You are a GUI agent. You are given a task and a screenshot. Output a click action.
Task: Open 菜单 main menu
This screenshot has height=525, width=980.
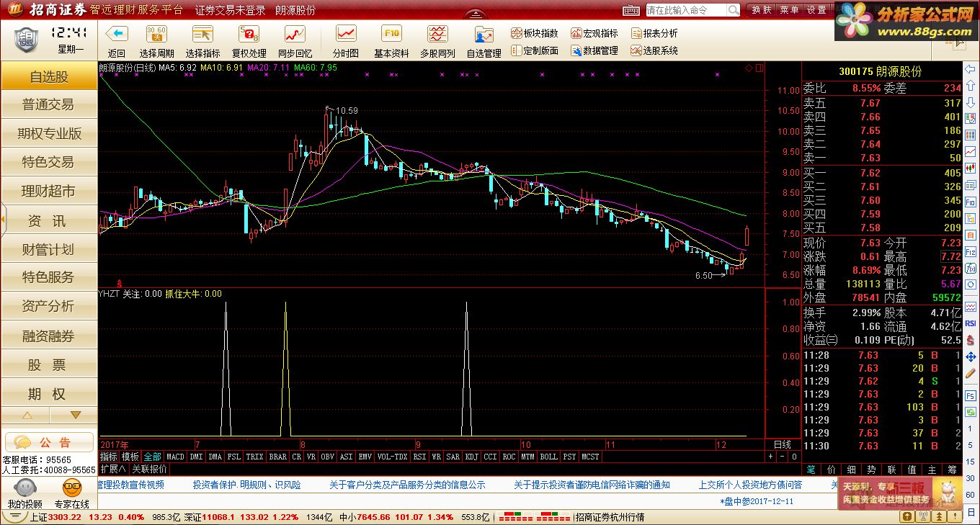(x=789, y=10)
